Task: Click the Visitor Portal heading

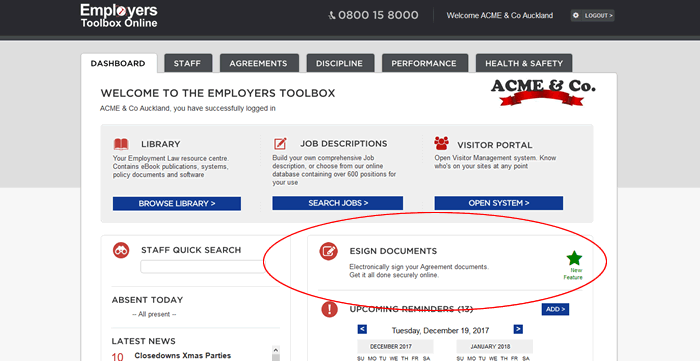Action: point(495,145)
